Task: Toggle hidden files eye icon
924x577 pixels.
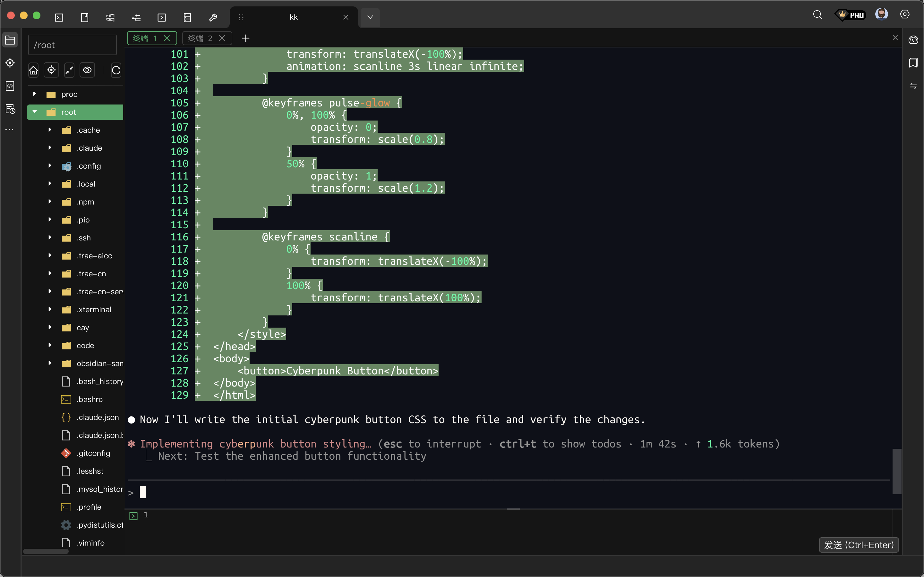Action: (88, 70)
